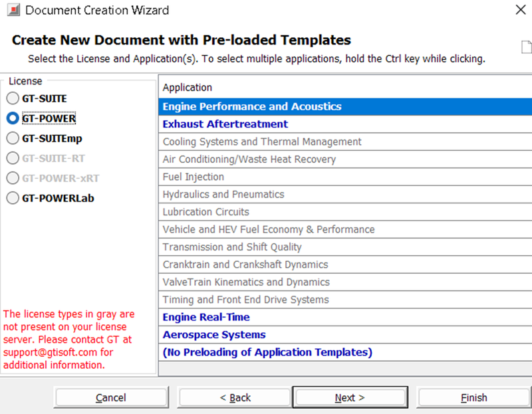This screenshot has height=414, width=532.
Task: Click the Lubrication Circuits row
Action: click(345, 212)
